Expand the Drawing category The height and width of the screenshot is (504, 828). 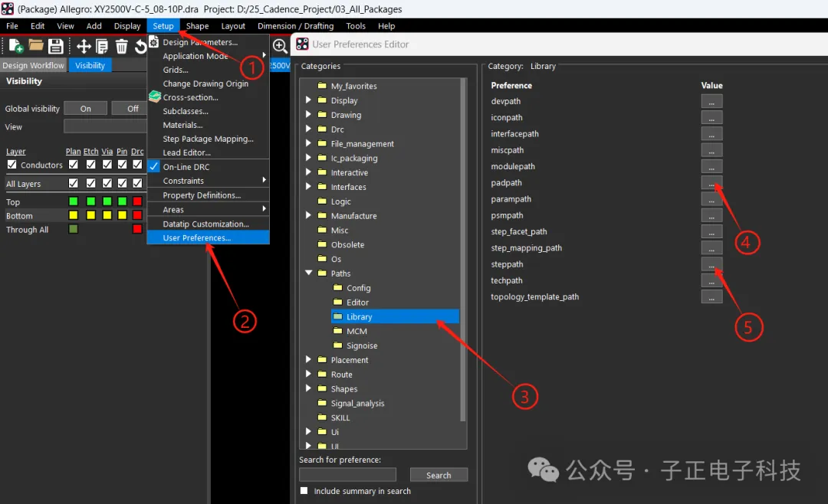point(308,114)
